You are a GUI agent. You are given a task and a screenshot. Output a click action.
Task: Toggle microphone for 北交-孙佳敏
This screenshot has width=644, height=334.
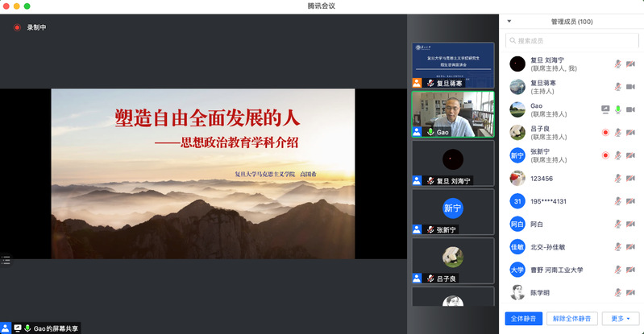[x=618, y=247]
